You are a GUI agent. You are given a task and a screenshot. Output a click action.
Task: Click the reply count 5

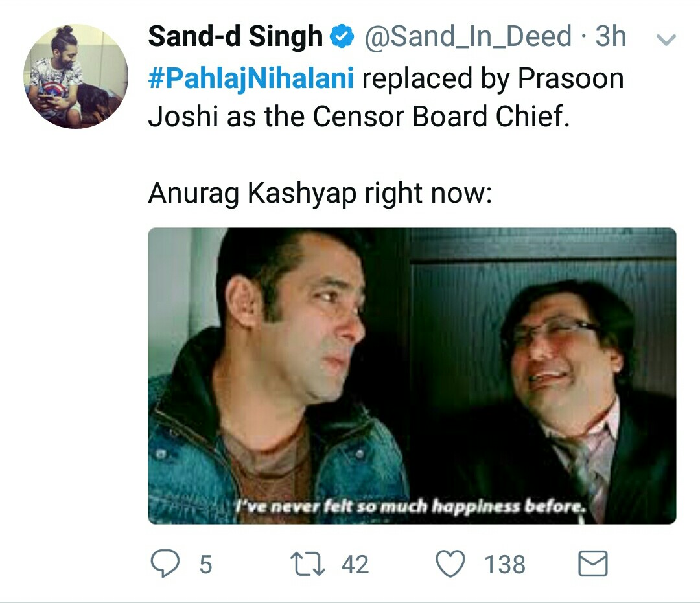(x=205, y=564)
